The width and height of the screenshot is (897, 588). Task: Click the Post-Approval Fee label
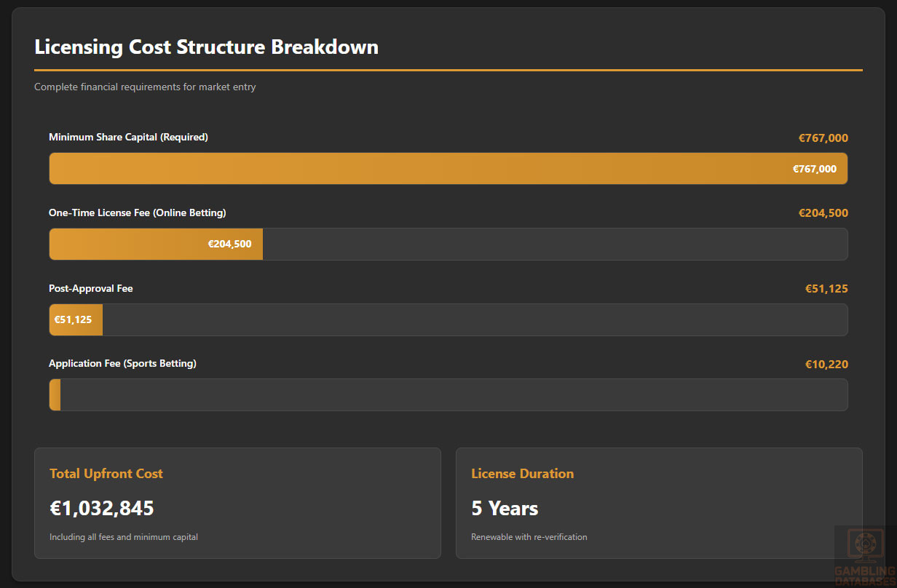tap(90, 289)
